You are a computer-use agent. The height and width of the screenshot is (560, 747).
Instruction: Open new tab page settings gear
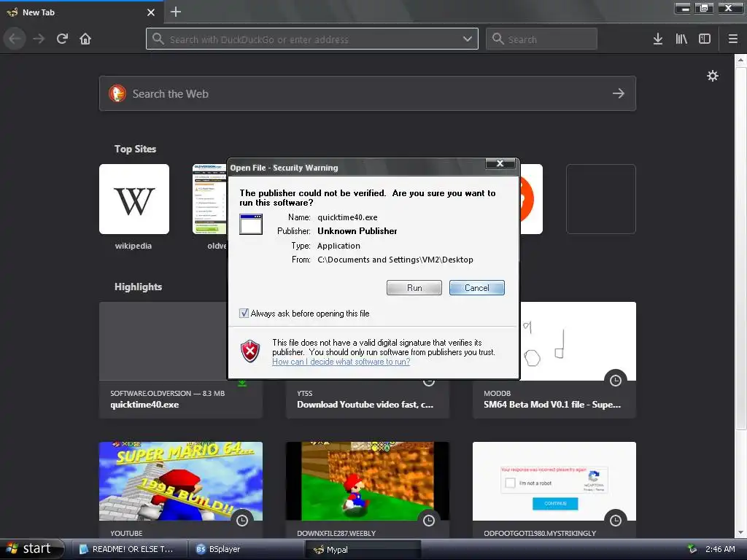pyautogui.click(x=712, y=76)
